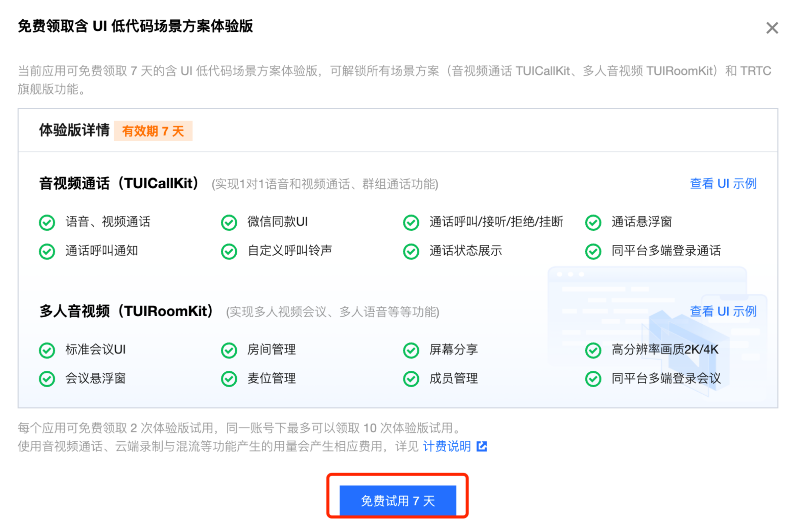Click check icon beside 麦位管理
Viewport: 796px width, 532px height.
(x=229, y=379)
